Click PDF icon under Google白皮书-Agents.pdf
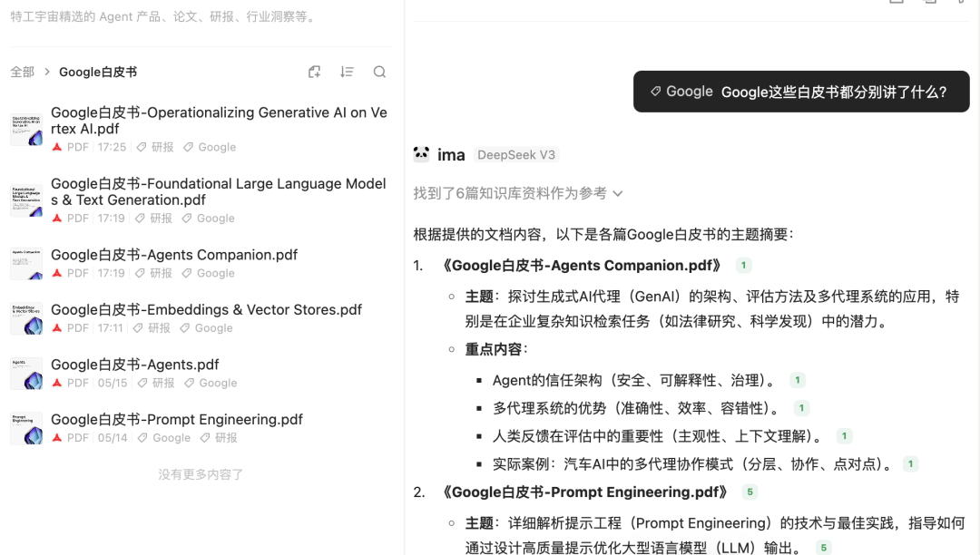Viewport: 980px width, 555px height. pos(57,384)
